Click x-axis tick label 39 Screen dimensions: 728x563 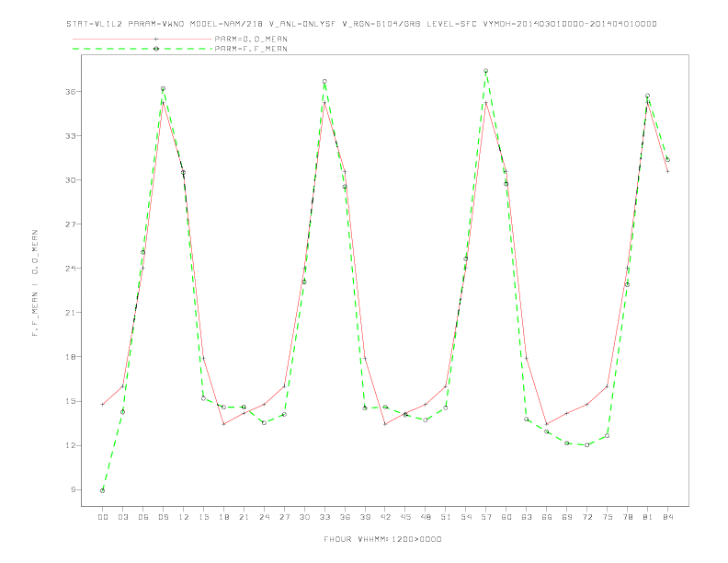click(x=365, y=517)
